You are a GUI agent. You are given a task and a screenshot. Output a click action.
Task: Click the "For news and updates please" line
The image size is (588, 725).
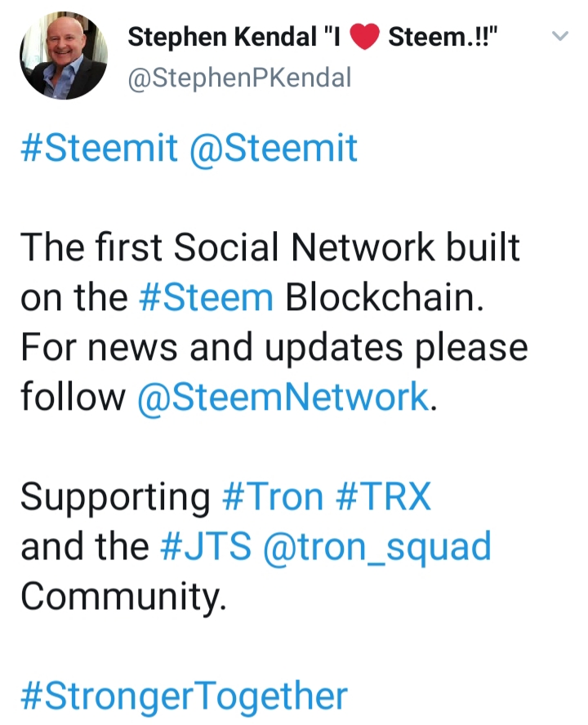coord(274,348)
